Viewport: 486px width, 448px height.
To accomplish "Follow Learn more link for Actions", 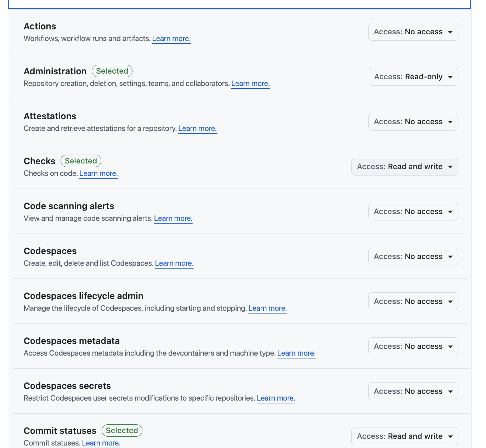I will (171, 39).
